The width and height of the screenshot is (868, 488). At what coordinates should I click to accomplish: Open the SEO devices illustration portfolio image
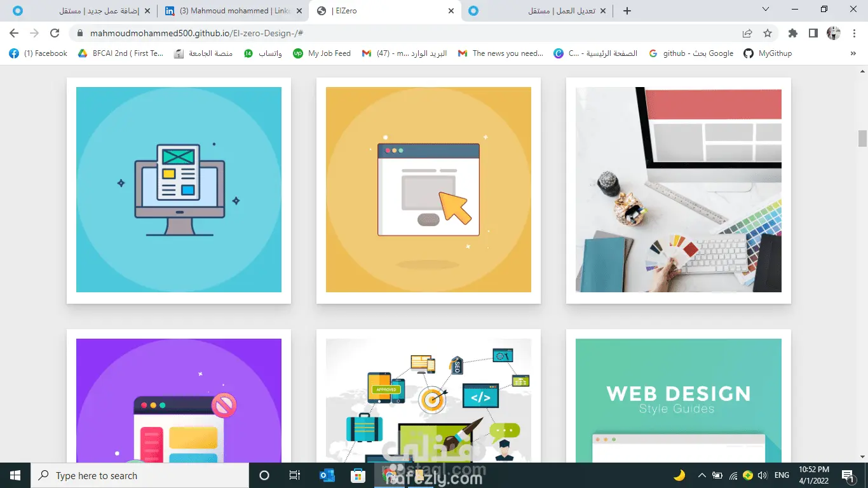point(428,400)
